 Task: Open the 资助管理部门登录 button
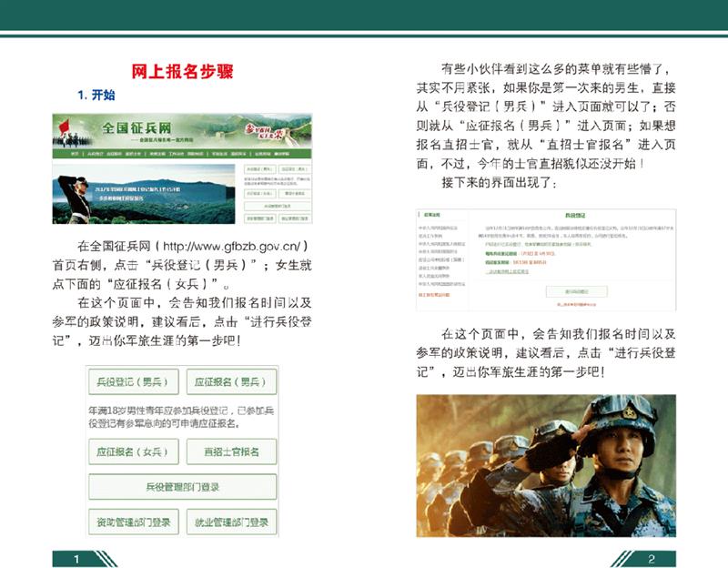tap(133, 522)
